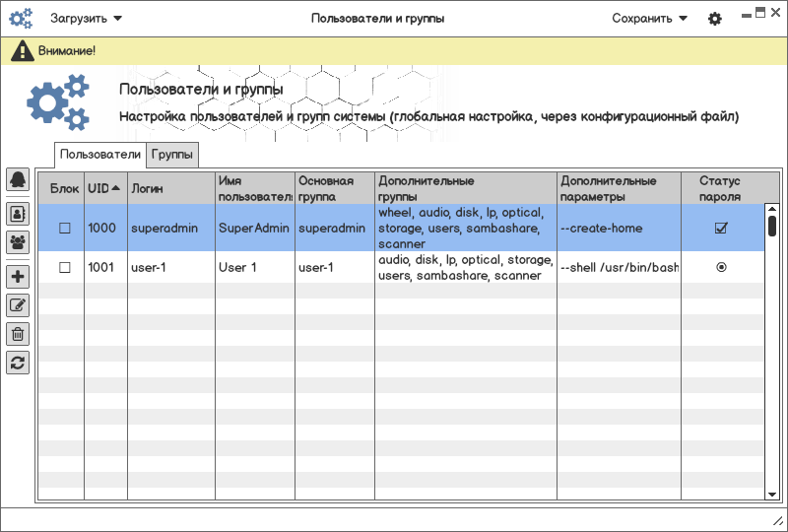Screen dimensions: 788x532
Task: Click the vertical scrollbar thumb
Action: click(772, 226)
